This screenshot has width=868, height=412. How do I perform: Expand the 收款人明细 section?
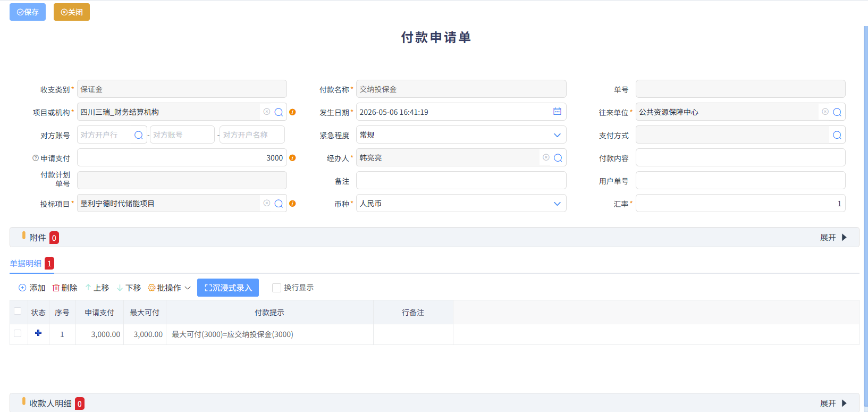[x=833, y=403]
